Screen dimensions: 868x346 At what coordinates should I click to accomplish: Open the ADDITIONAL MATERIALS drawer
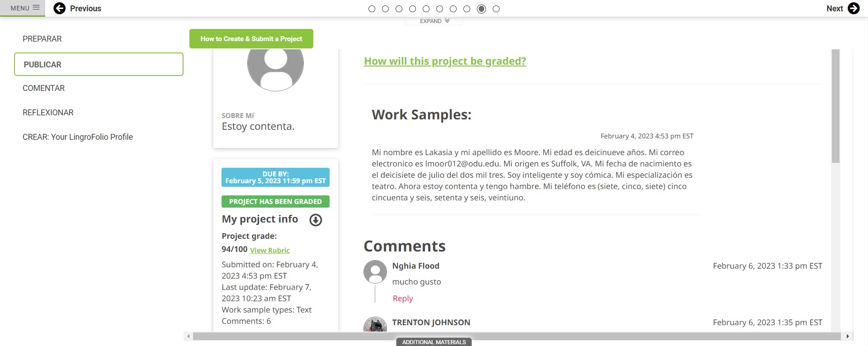[x=434, y=342]
